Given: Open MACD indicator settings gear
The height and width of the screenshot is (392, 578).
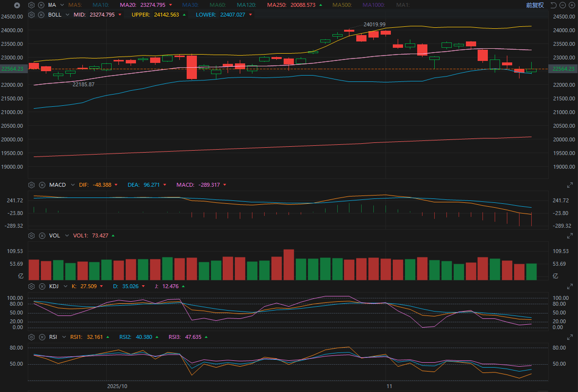Looking at the screenshot, I should point(31,185).
